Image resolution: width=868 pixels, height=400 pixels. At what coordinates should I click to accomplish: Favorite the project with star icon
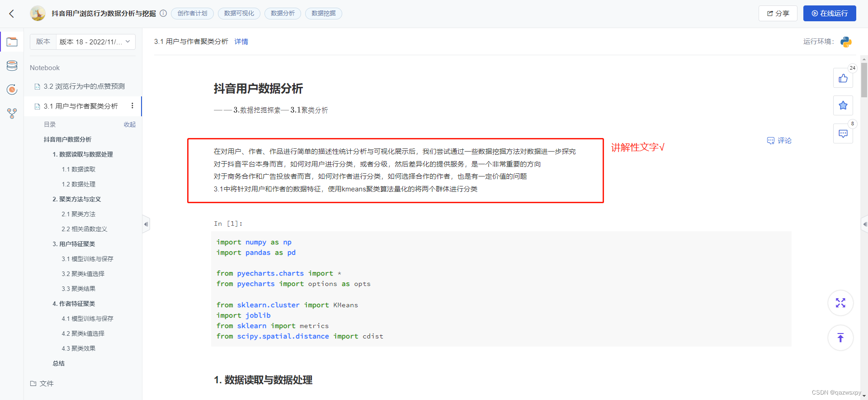(843, 105)
